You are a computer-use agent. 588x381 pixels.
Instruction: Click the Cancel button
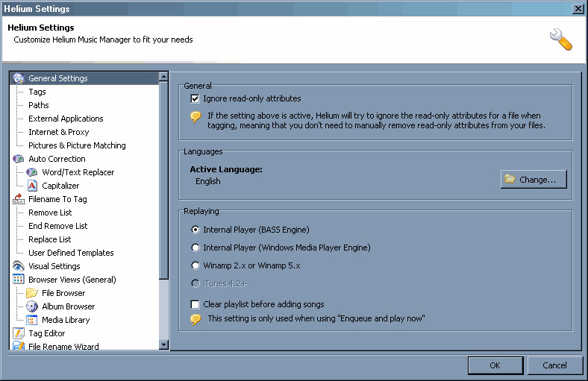point(555,365)
